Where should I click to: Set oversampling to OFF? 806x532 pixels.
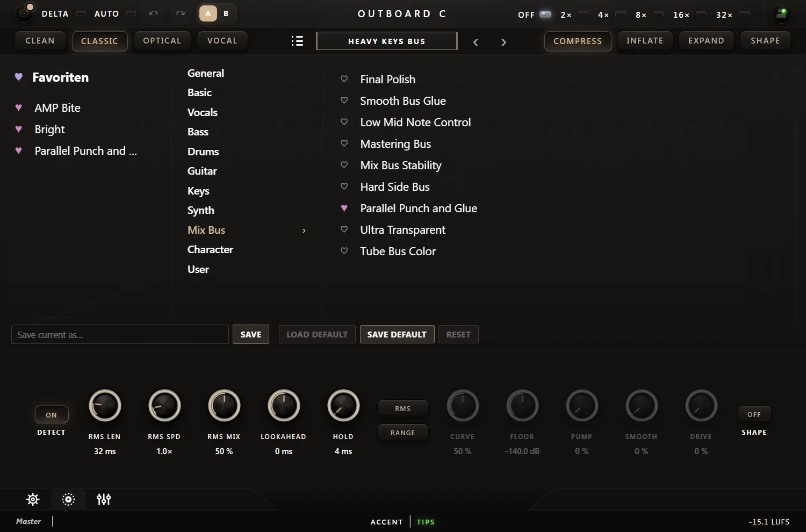(545, 15)
